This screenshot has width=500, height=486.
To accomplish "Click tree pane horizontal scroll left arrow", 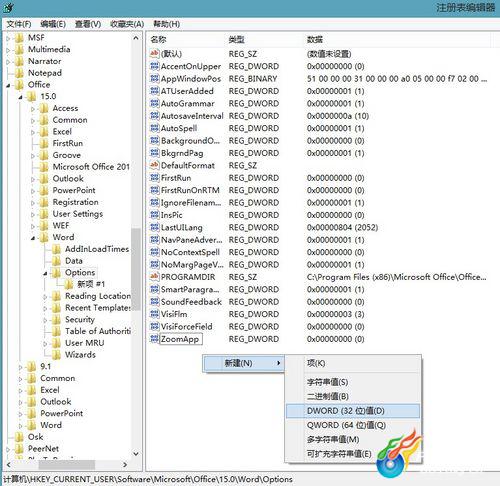I will pyautogui.click(x=8, y=464).
